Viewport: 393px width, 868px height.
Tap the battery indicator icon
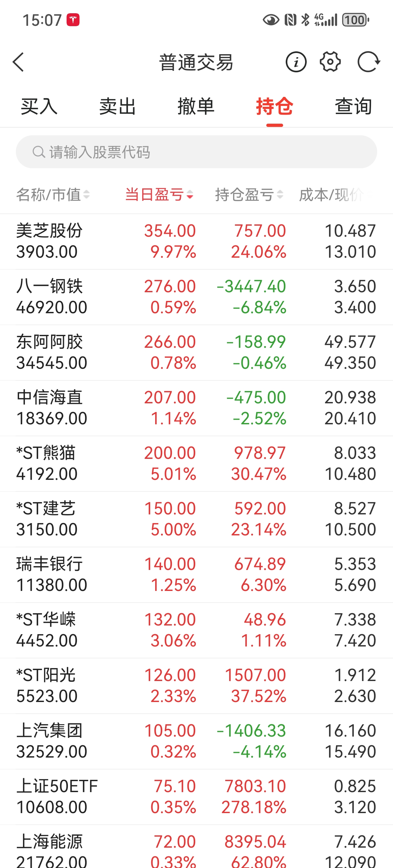[355, 20]
